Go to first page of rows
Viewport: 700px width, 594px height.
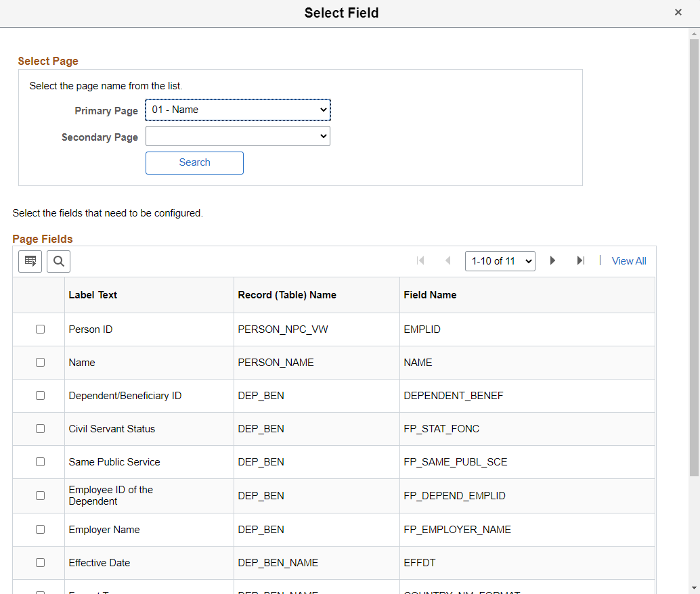pyautogui.click(x=420, y=261)
